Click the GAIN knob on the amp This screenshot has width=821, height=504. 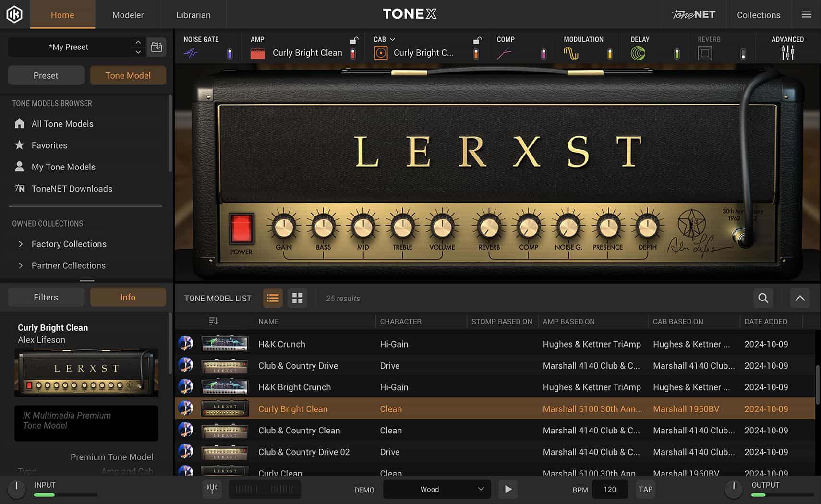284,227
